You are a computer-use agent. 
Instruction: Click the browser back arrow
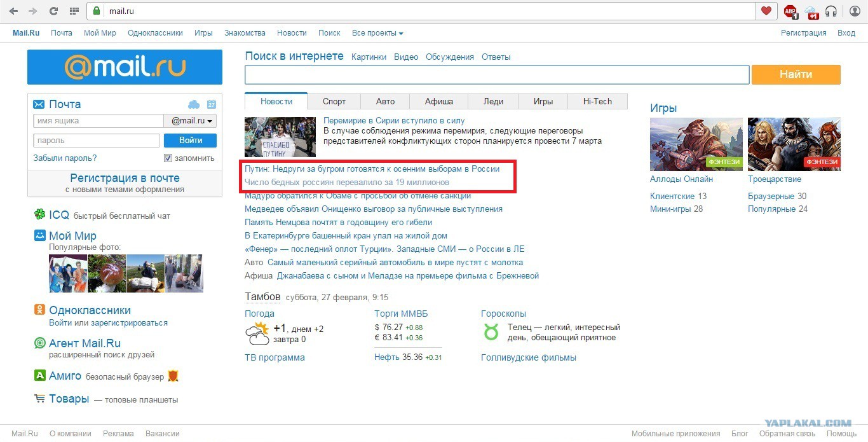(13, 11)
